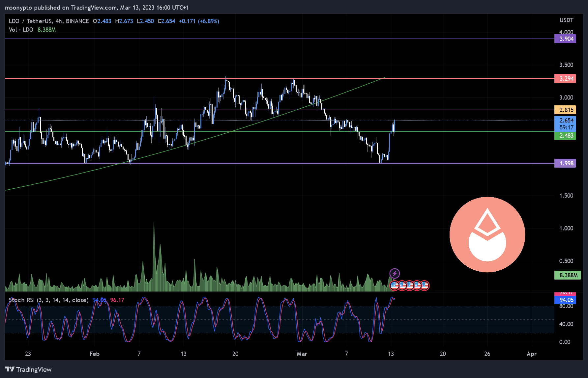
Task: Click the 1.998 purple support price label
Action: (x=565, y=163)
